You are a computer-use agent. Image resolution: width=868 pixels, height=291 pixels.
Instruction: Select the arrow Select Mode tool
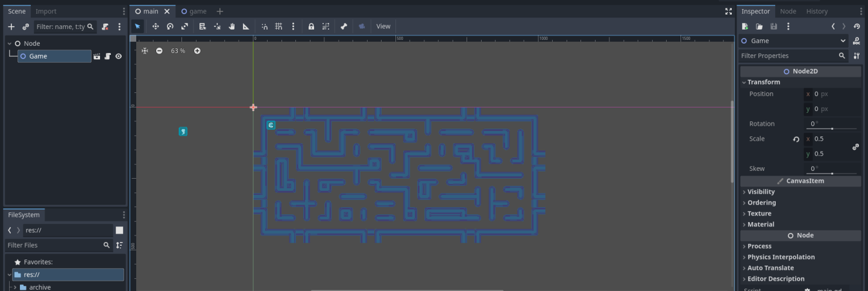click(138, 27)
